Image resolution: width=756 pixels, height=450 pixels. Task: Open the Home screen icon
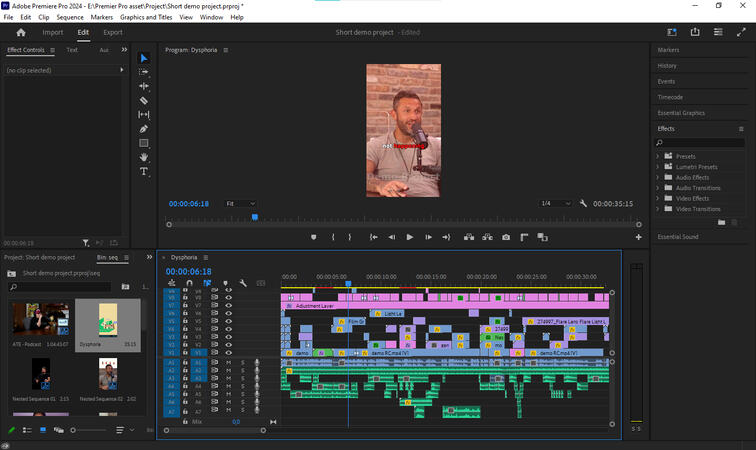coord(21,32)
